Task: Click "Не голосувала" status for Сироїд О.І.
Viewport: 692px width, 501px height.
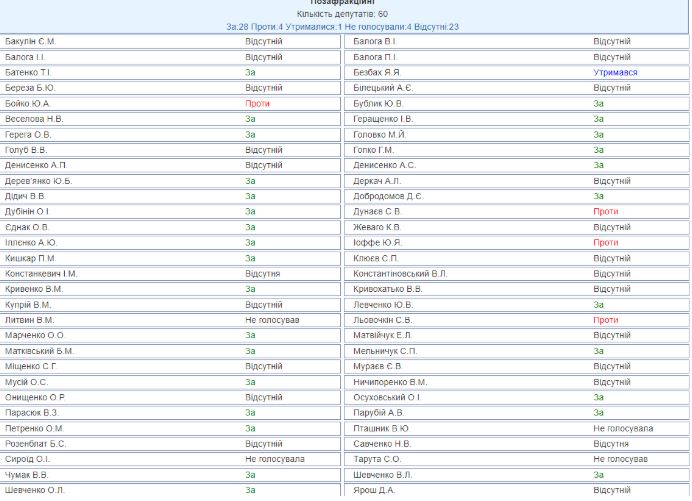Action: (275, 459)
